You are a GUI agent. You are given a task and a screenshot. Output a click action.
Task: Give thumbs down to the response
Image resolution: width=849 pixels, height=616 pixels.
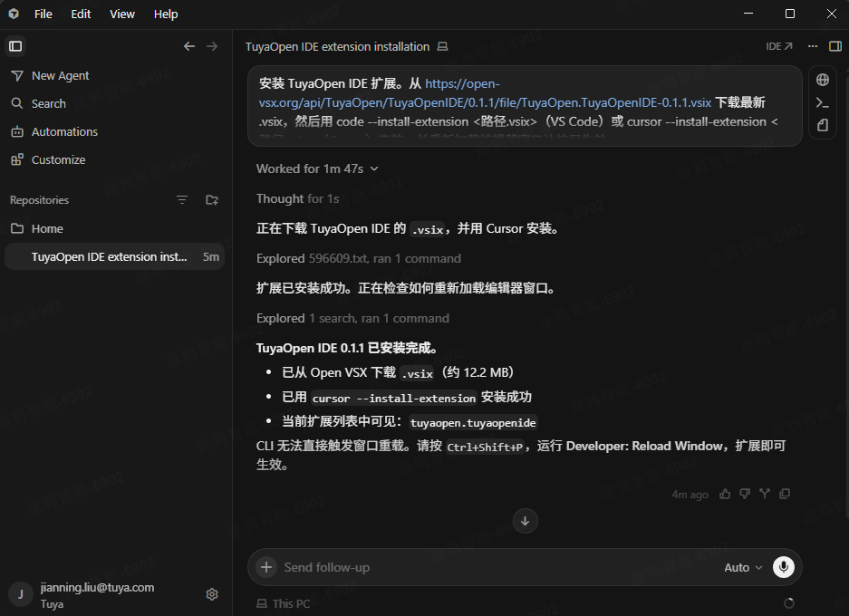coord(745,494)
